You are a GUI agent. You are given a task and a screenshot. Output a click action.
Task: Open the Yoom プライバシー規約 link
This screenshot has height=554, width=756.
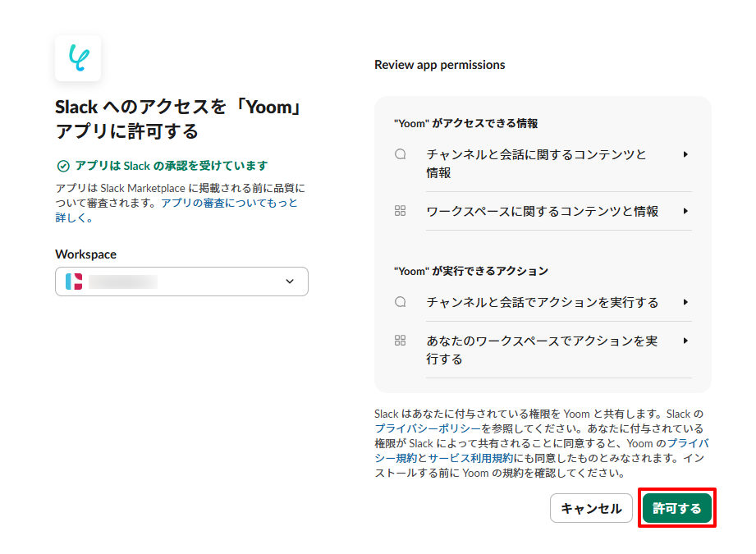[x=542, y=451]
